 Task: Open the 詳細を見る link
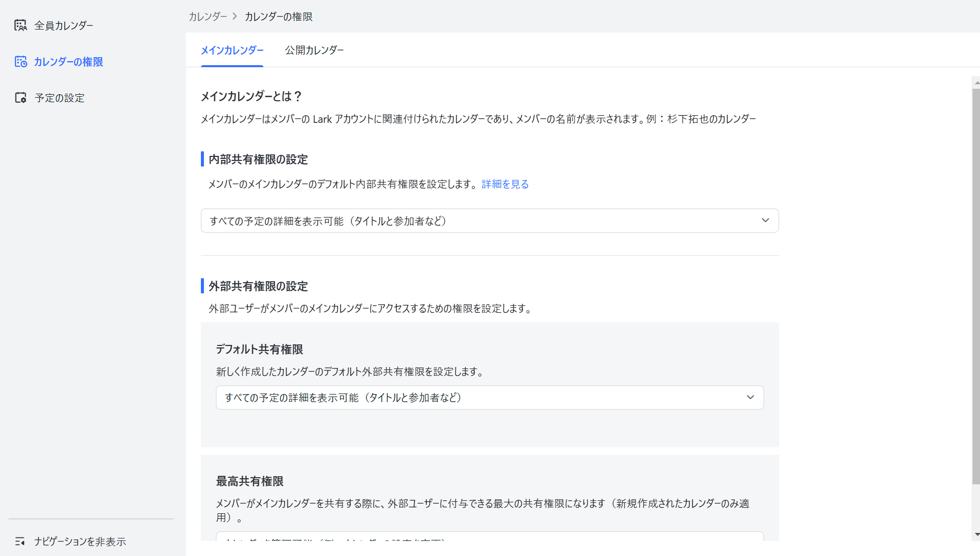(505, 184)
